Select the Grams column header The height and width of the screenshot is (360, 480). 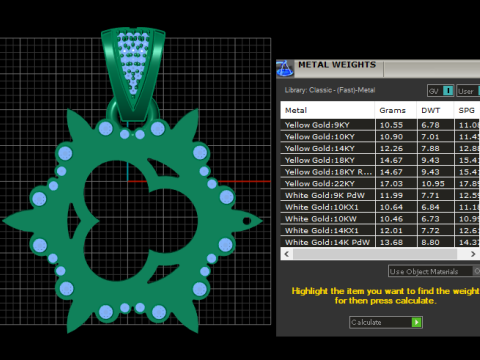click(396, 110)
